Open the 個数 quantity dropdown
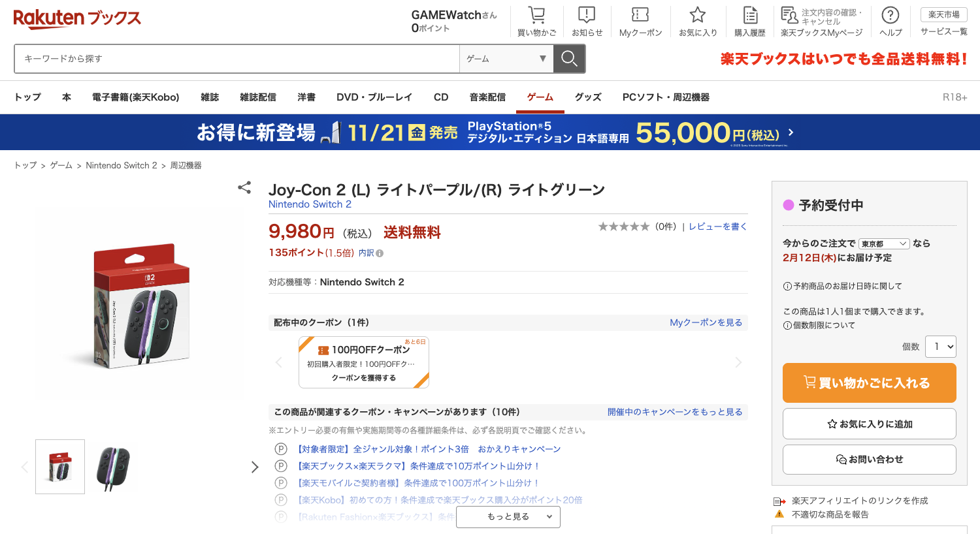 coord(941,347)
